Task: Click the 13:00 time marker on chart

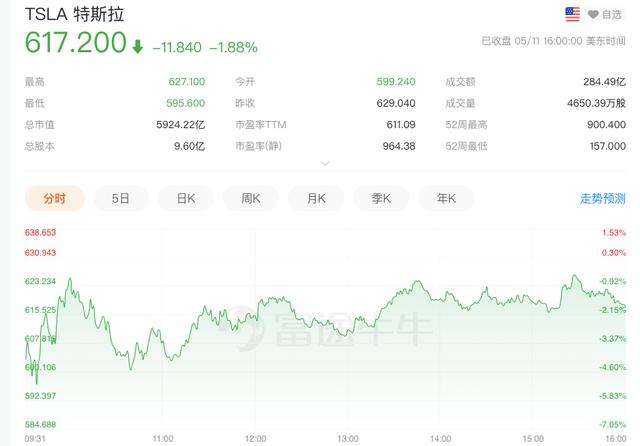Action: pos(348,439)
